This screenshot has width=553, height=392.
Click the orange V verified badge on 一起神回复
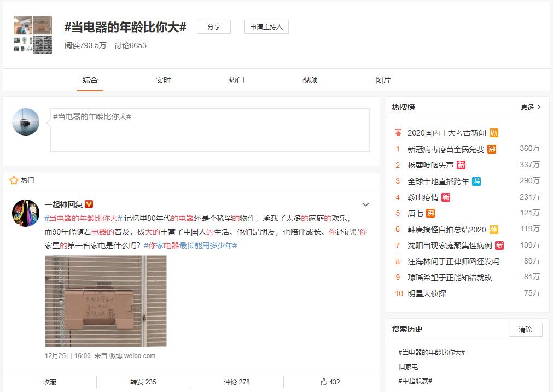point(88,204)
